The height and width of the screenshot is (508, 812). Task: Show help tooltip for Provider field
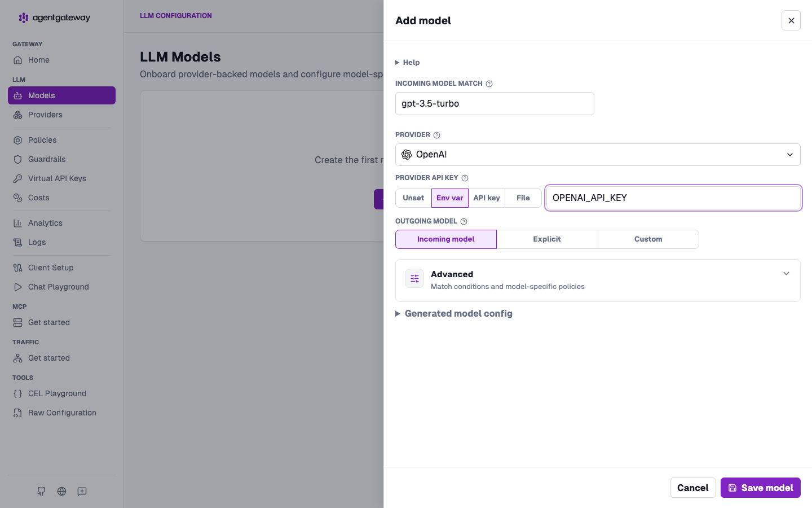tap(436, 135)
